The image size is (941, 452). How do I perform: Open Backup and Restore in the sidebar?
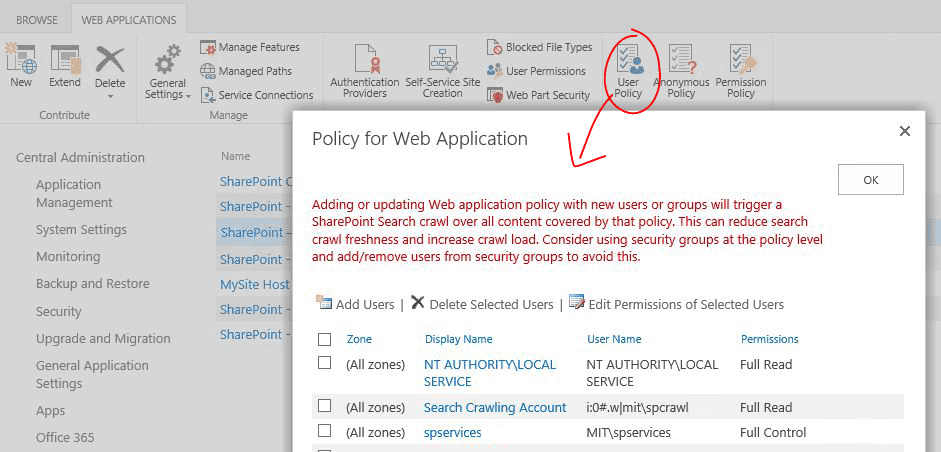coord(93,283)
